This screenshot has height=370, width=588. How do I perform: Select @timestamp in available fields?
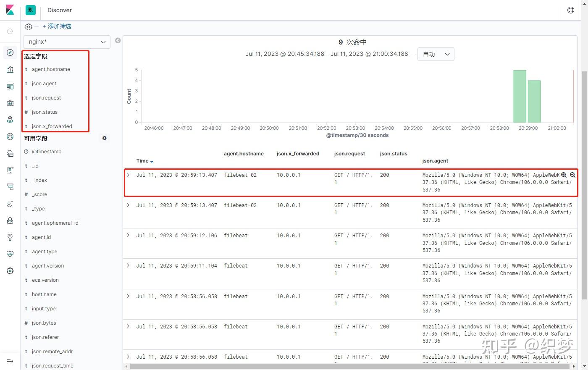46,152
